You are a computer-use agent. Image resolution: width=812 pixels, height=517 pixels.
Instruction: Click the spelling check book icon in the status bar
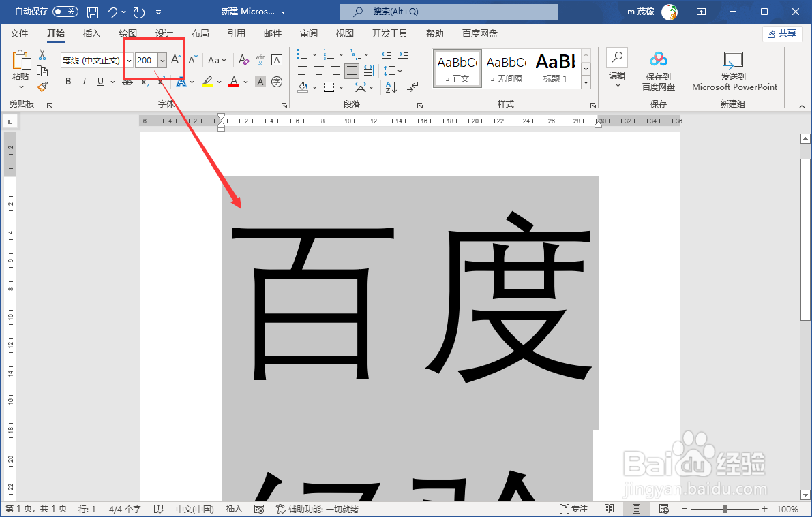click(159, 510)
